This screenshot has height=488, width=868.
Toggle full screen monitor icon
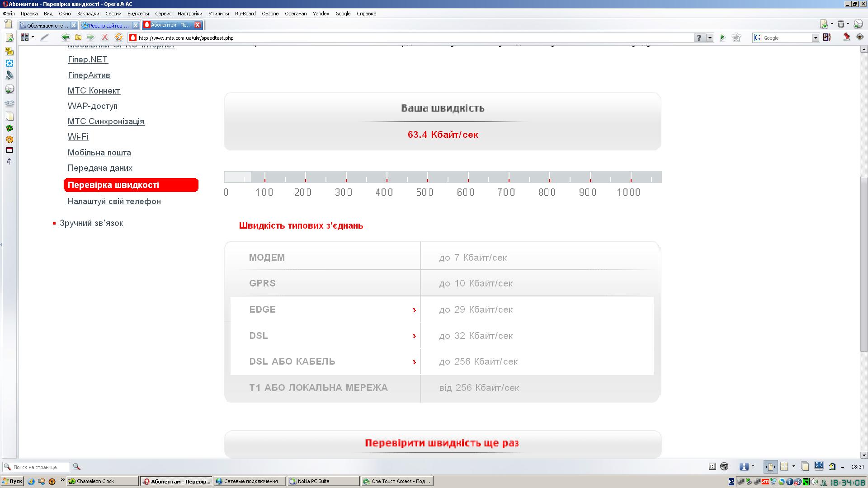(819, 466)
